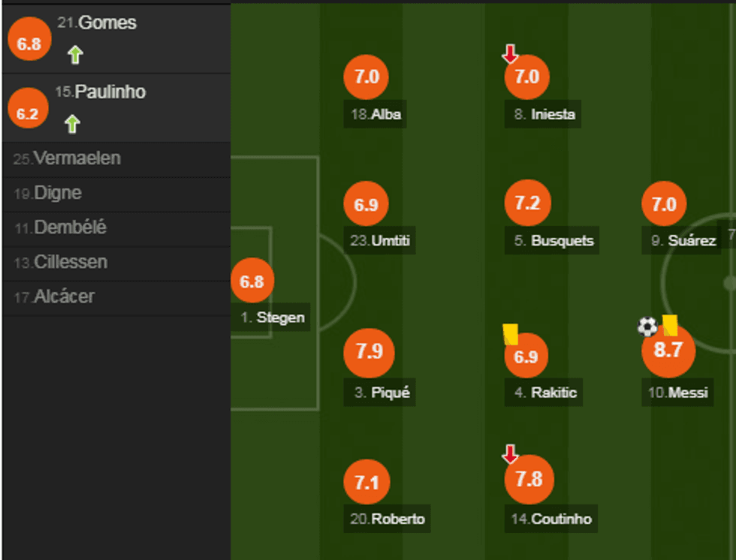
Task: Click the green sub-on arrow under Paulinho
Action: [x=72, y=124]
